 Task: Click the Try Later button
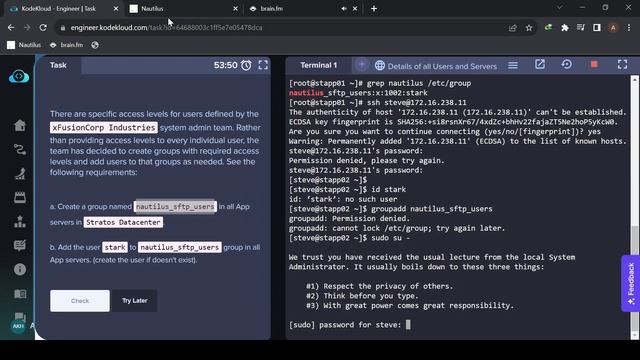point(134,301)
